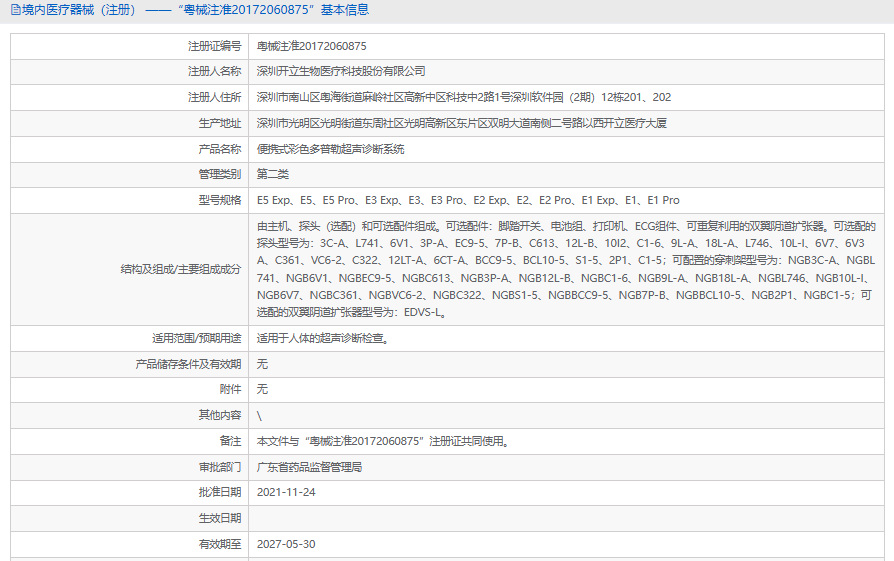This screenshot has width=894, height=561.
Task: Click the 产品储存条件及有效期 label
Action: coord(188,364)
